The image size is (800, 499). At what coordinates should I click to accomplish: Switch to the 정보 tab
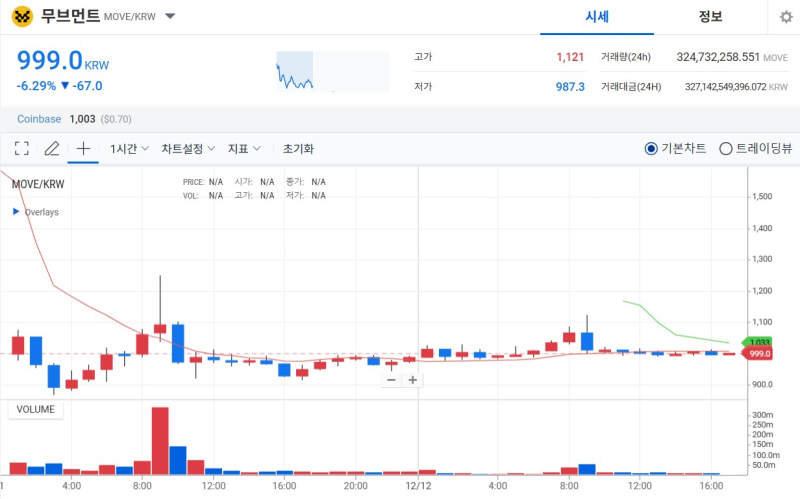tap(710, 17)
